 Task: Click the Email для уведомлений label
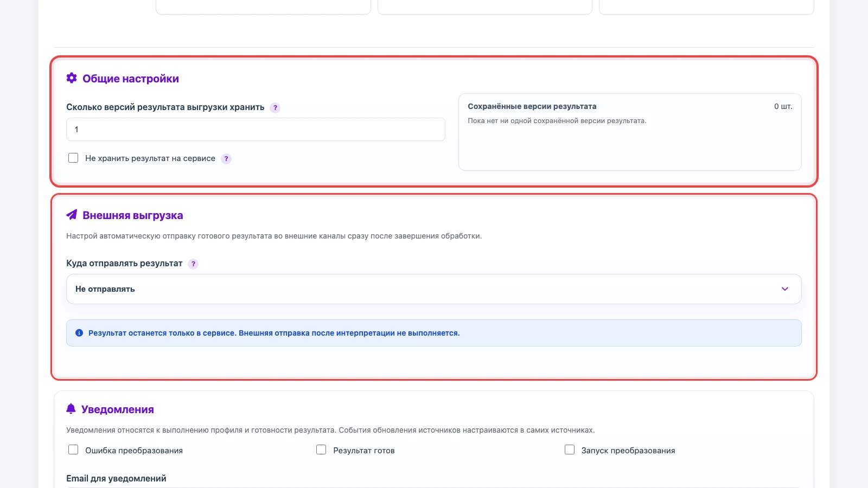(116, 478)
